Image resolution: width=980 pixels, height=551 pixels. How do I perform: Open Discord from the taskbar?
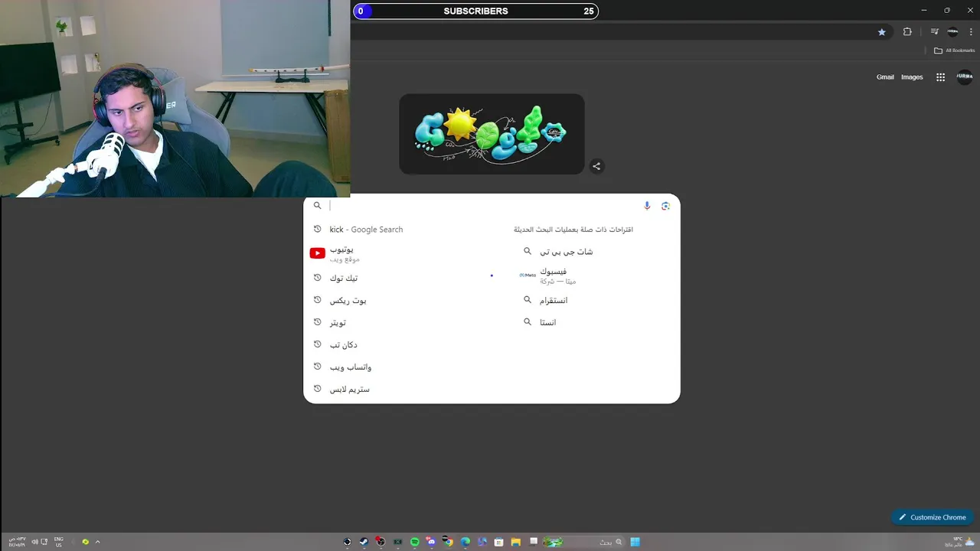tap(431, 542)
